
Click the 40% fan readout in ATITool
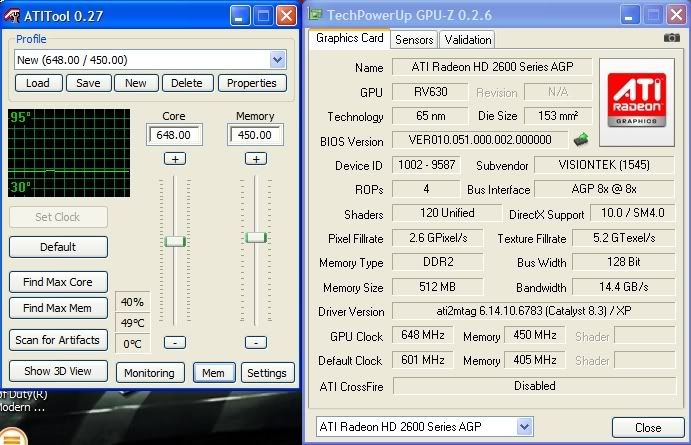pyautogui.click(x=133, y=302)
